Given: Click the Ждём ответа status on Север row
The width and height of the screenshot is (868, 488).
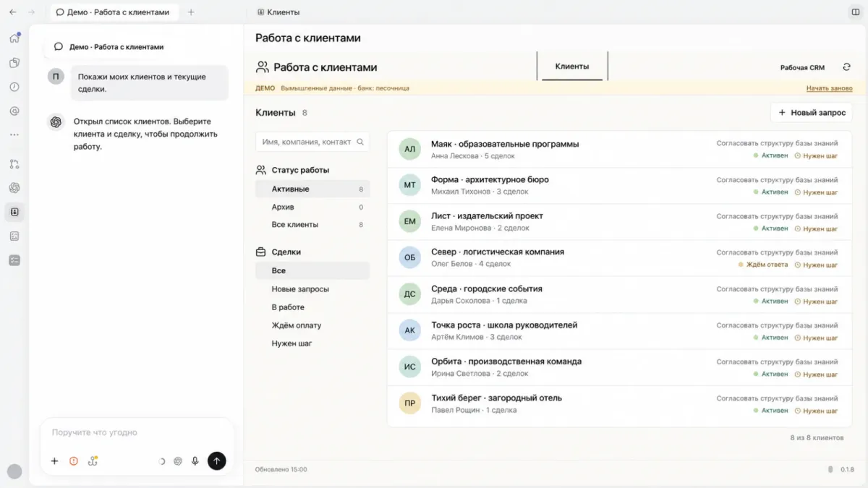Looking at the screenshot, I should coord(763,265).
